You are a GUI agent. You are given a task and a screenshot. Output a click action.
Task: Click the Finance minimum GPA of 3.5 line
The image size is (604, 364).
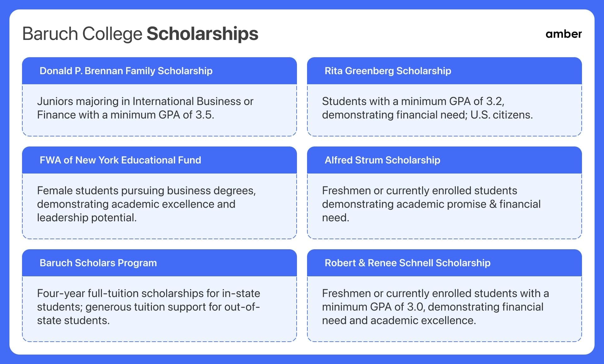126,115
